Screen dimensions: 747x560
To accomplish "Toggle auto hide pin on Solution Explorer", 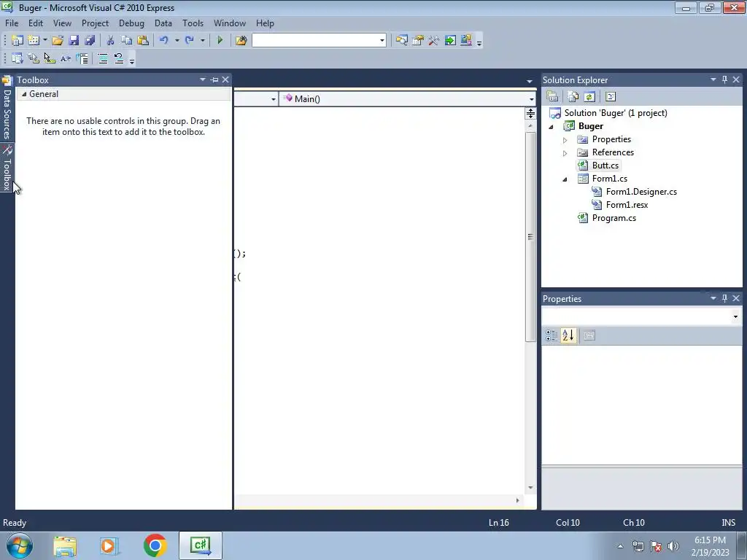I will click(724, 79).
